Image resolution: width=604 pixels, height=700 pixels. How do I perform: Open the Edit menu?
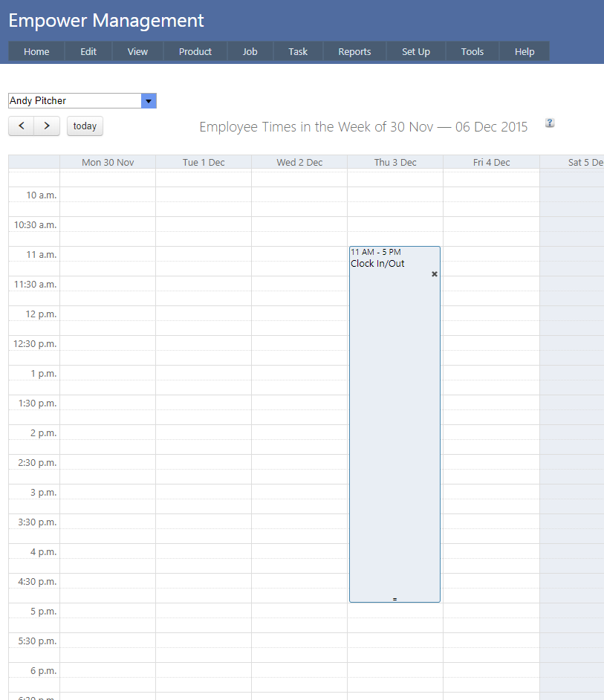[x=88, y=51]
